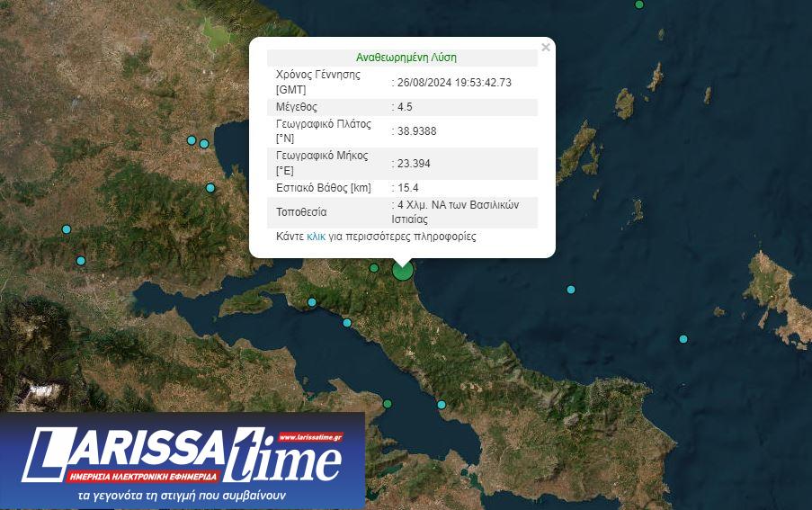Click the location text "4 Χλμ. ΝΑ των Βασιλικών Ιστιαίας"

(457, 211)
